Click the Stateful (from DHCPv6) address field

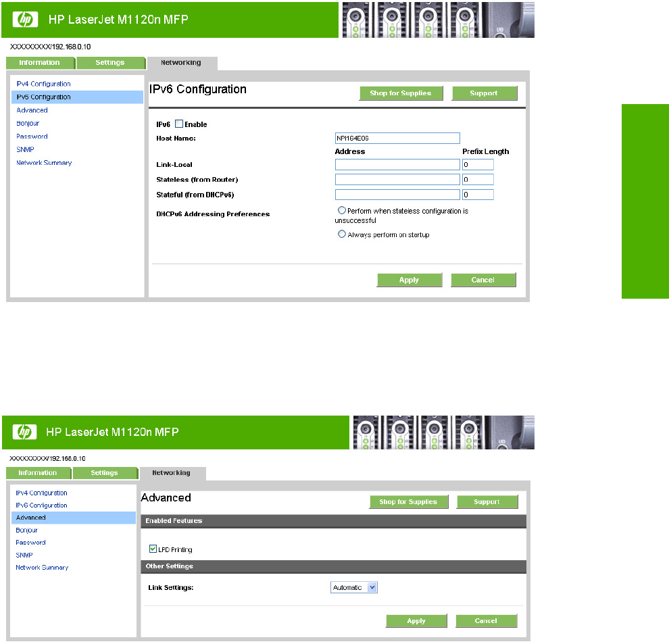[x=397, y=195]
